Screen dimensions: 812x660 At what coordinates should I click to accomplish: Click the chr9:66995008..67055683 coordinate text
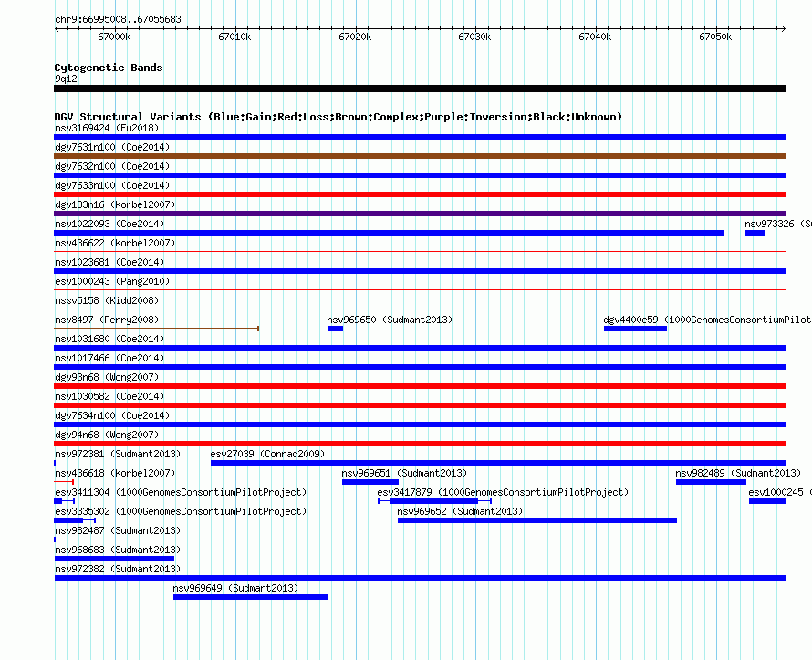118,19
